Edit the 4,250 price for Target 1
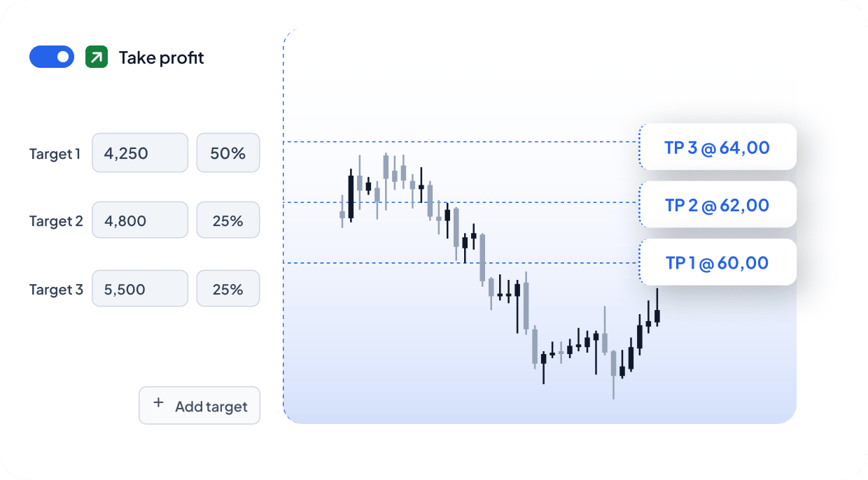The width and height of the screenshot is (868, 480). [140, 153]
